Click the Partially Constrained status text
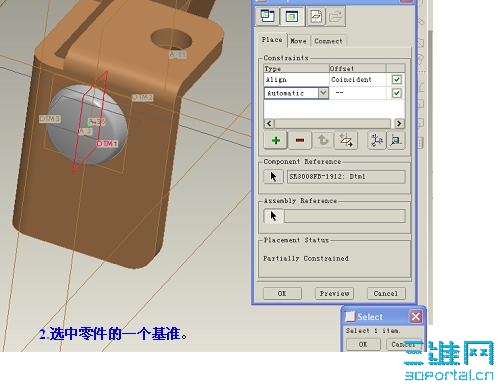Viewport: 504px width, 391px height. 306,258
